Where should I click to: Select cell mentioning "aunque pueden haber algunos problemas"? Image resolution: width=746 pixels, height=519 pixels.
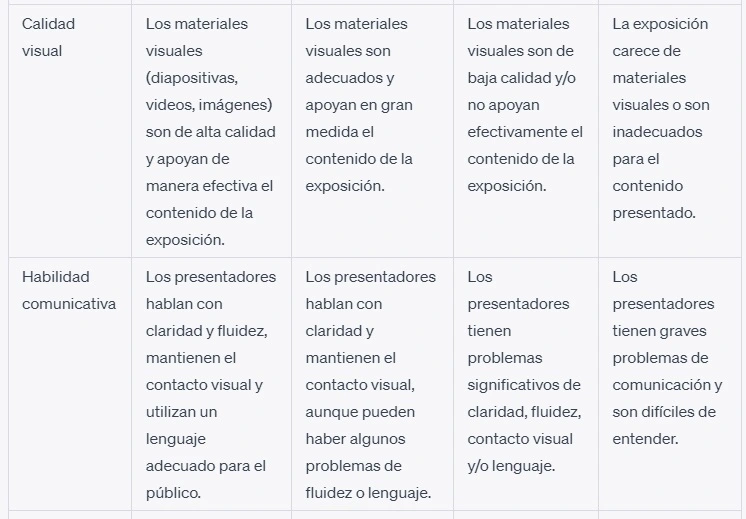pos(372,384)
